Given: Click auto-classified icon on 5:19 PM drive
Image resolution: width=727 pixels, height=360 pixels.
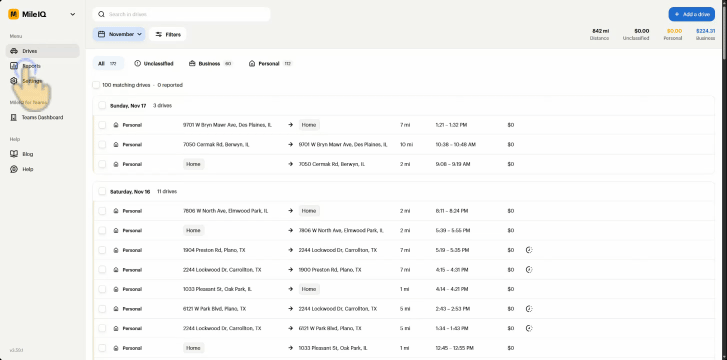Looking at the screenshot, I should (529, 250).
